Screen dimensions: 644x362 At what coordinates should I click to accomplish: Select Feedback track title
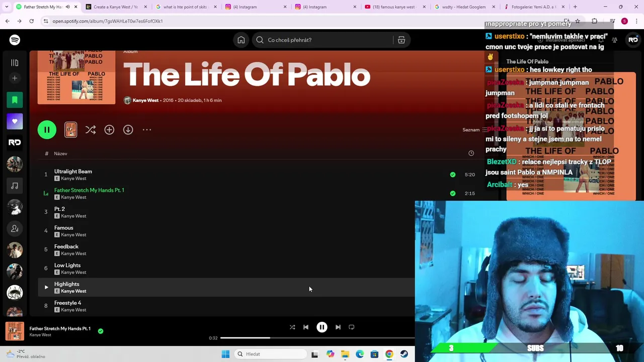tap(66, 246)
